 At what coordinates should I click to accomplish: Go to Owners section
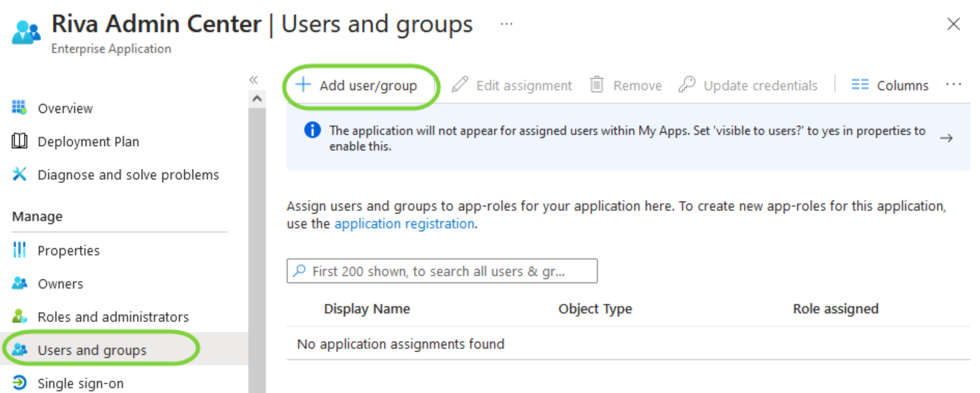point(60,284)
